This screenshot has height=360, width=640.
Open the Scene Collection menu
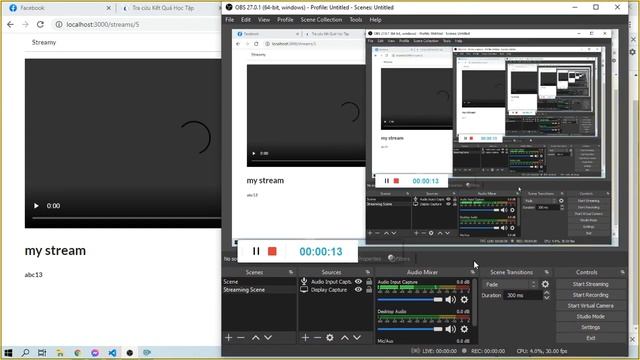click(321, 20)
